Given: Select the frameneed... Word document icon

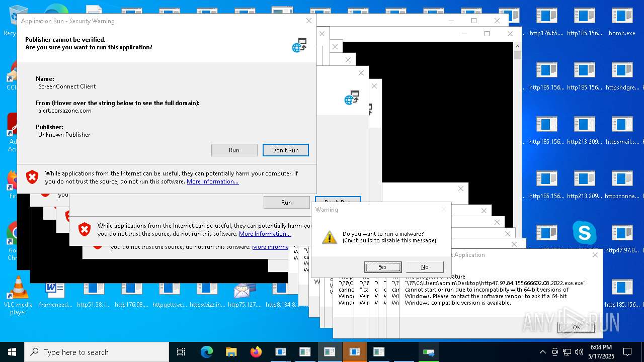Looking at the screenshot, I should (x=55, y=295).
